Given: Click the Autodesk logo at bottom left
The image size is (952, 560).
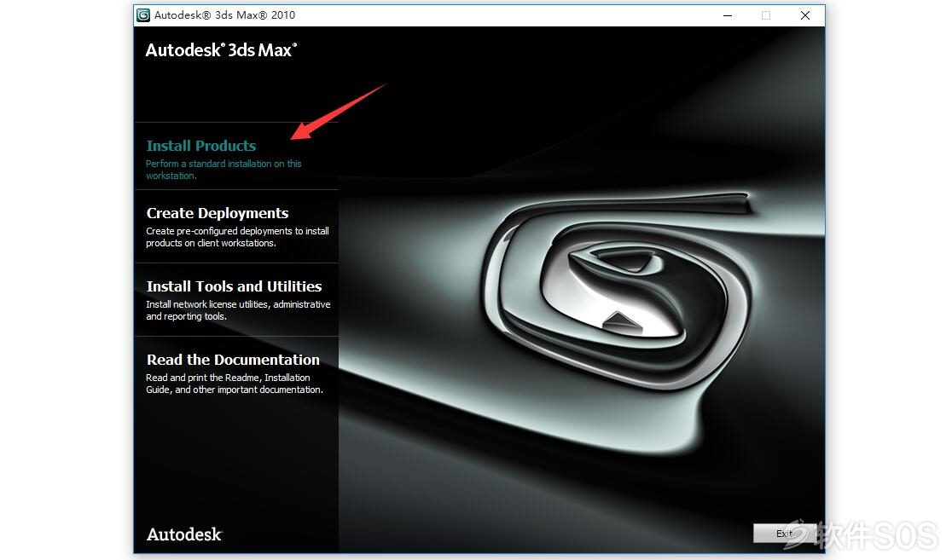Looking at the screenshot, I should tap(184, 534).
